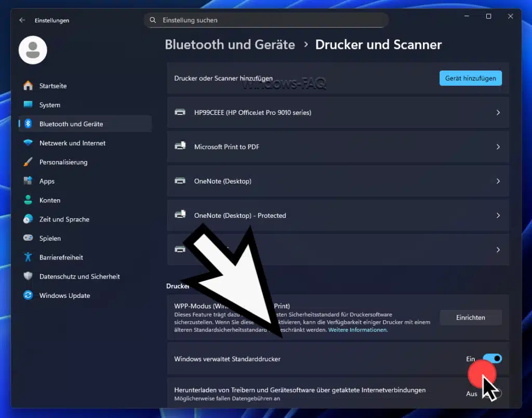Open Weitere Informationen link for WPP-Modus
This screenshot has height=418, width=532.
357,330
